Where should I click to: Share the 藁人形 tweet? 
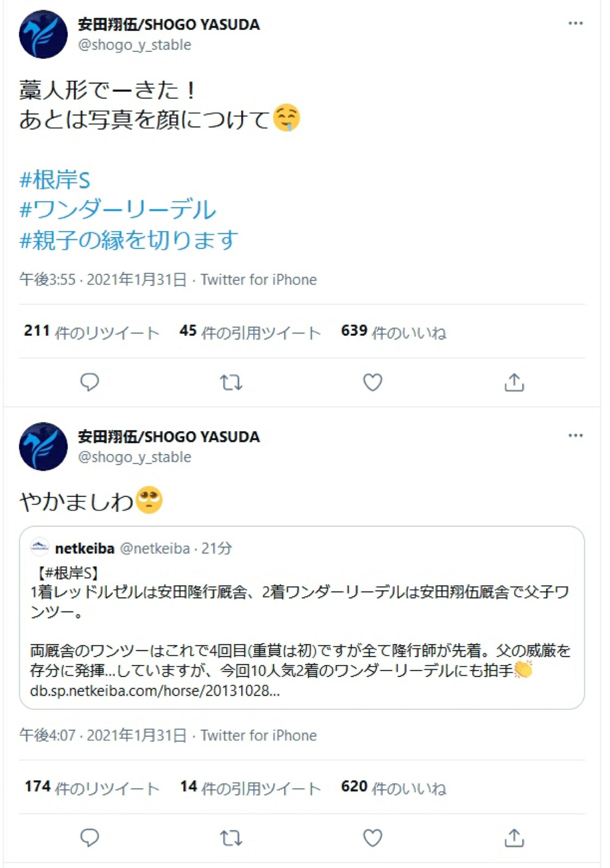[x=514, y=382]
